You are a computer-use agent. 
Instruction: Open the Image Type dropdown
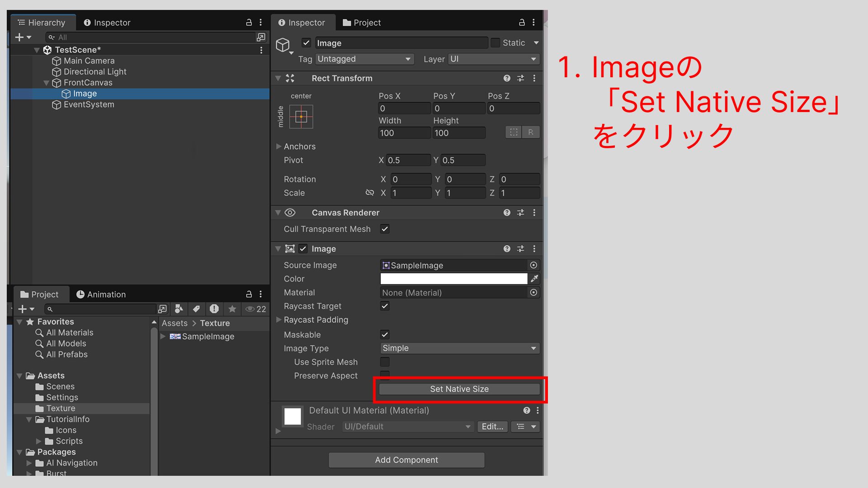459,348
